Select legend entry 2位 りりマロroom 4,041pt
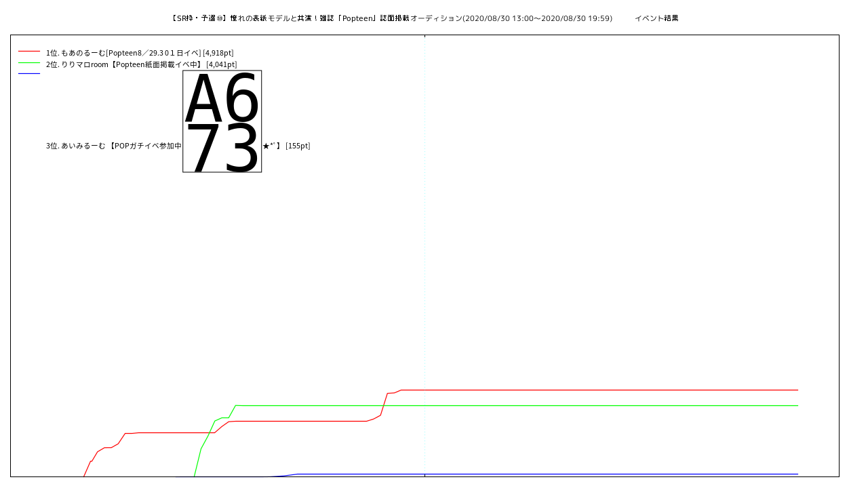The image size is (868, 488). pos(141,64)
